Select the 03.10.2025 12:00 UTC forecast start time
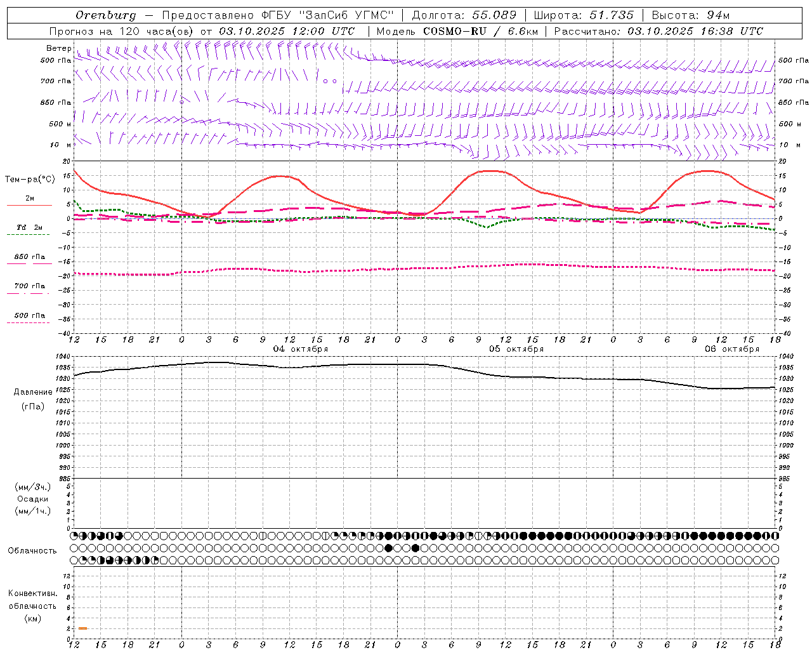The width and height of the screenshot is (812, 650). 287,31
